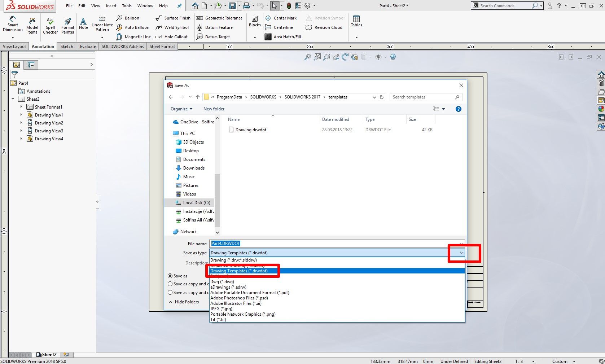605x364 pixels.
Task: Select the 'Save as' radio button
Action: [170, 276]
